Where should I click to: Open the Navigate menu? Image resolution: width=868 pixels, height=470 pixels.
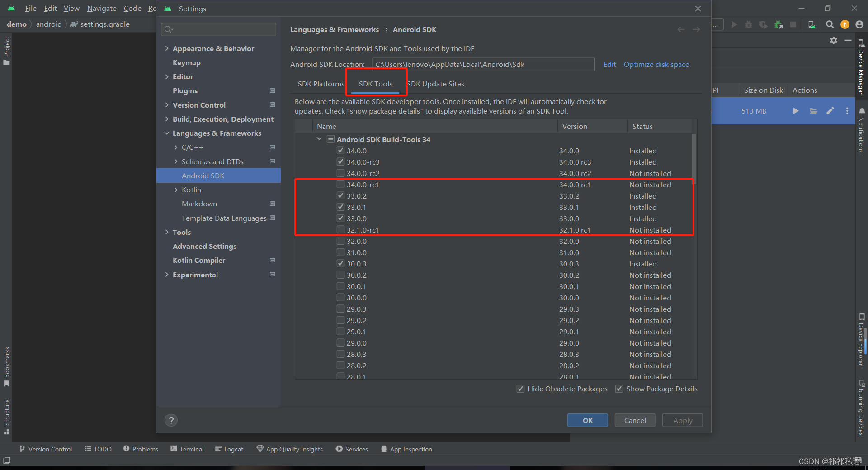pos(101,8)
